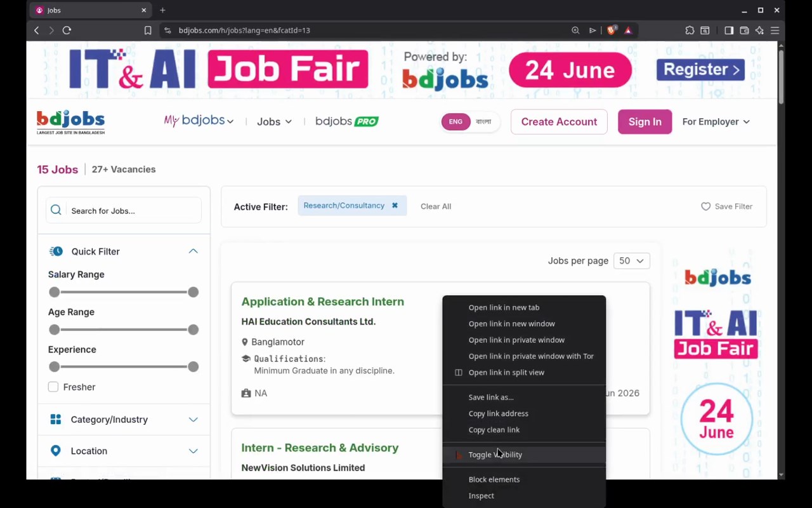Expand the Category/Industry chevron

193,420
